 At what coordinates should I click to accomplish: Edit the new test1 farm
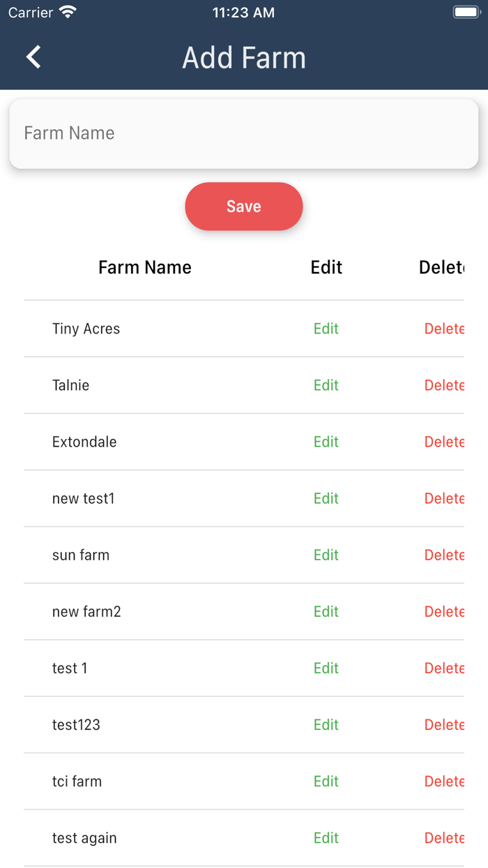pyautogui.click(x=326, y=498)
